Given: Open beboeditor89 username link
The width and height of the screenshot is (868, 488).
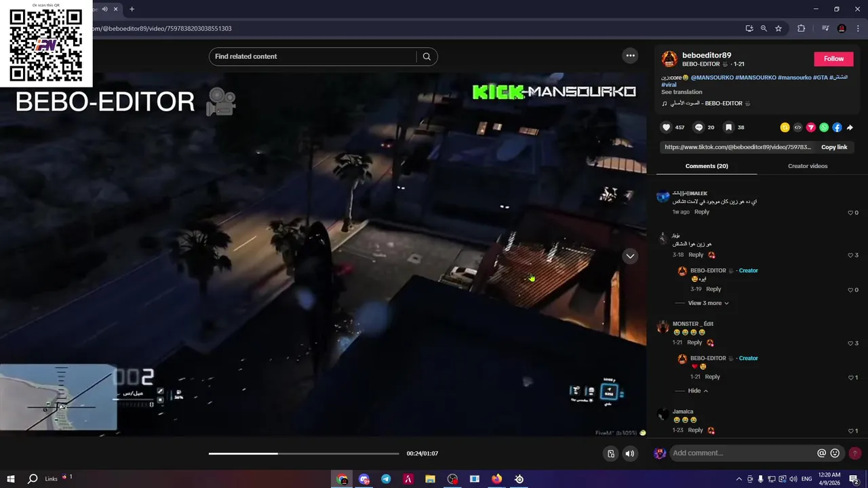Looking at the screenshot, I should [707, 56].
